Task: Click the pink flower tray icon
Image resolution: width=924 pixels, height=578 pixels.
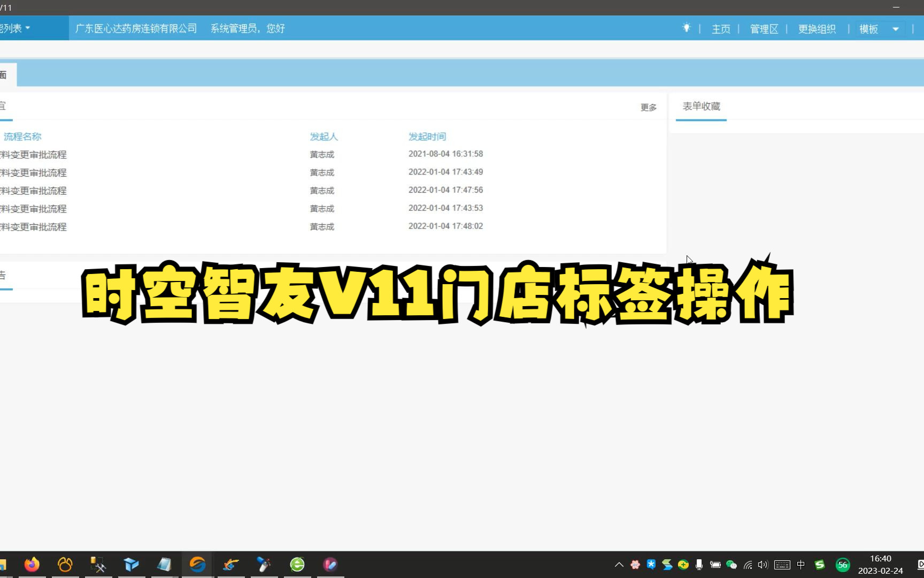Action: tap(635, 565)
